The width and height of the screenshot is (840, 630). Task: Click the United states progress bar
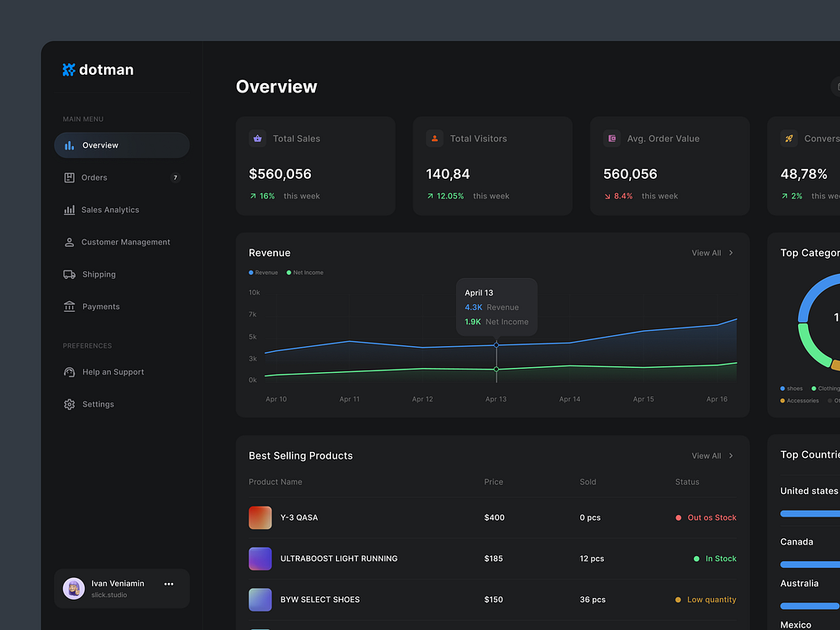click(811, 512)
